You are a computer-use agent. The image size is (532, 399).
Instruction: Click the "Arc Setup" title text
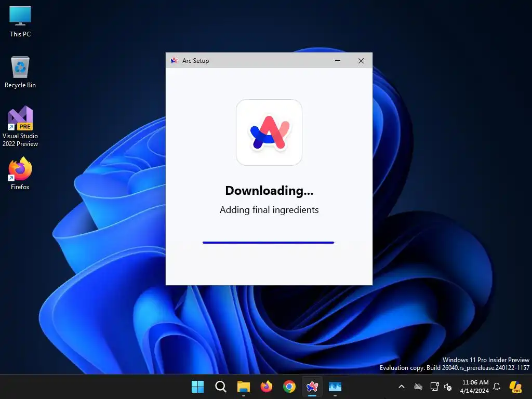[195, 61]
